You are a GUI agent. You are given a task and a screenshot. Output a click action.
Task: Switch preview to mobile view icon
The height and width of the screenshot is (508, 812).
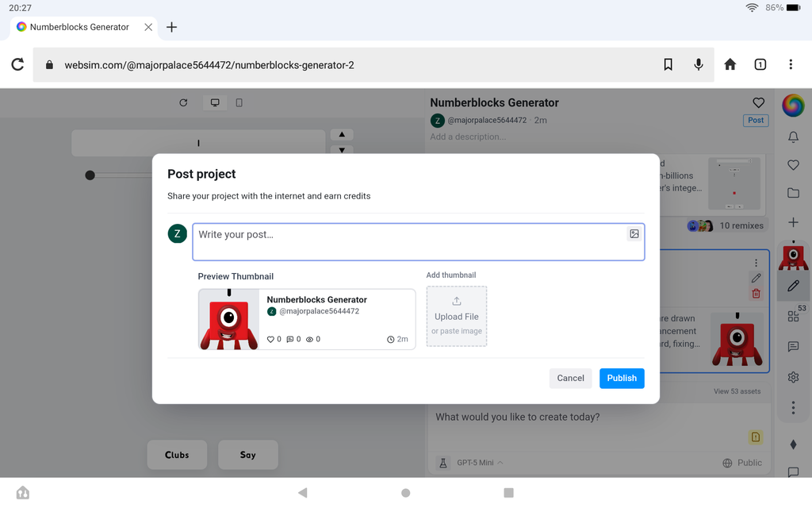tap(239, 102)
